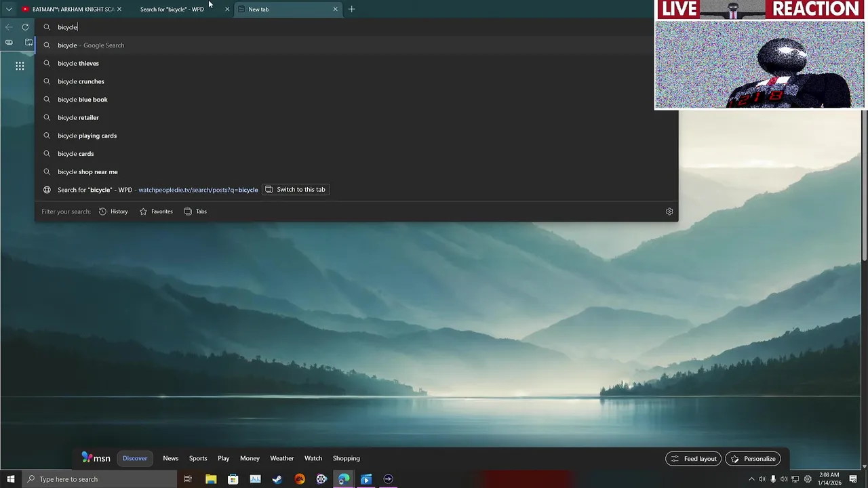Open the EA app from the taskbar
Screen dimensions: 868x488
(300, 479)
